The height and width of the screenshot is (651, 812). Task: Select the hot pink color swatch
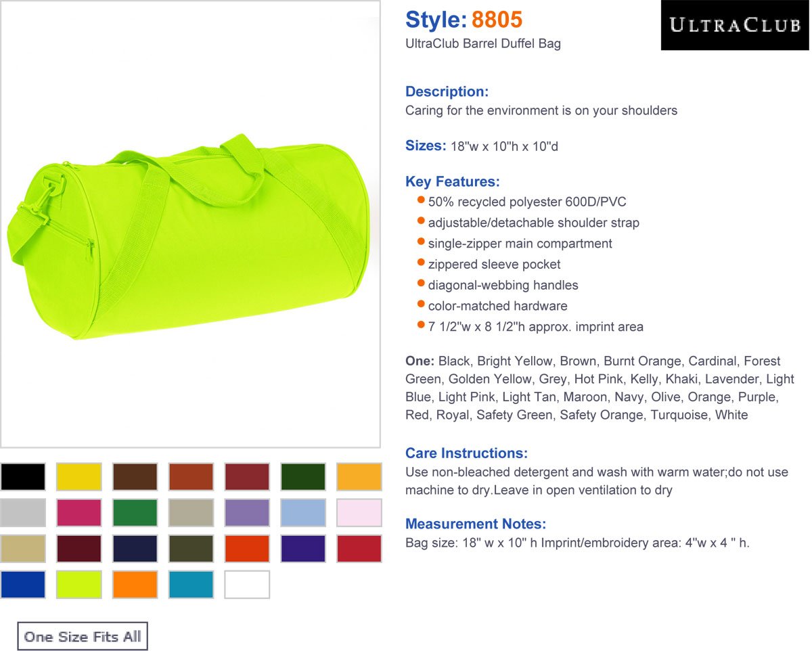pos(79,512)
